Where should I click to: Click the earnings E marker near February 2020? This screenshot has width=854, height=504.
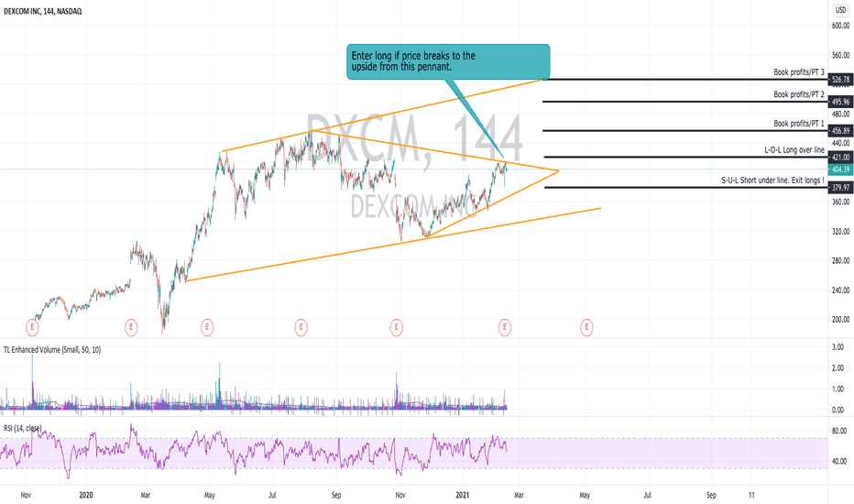pos(131,327)
